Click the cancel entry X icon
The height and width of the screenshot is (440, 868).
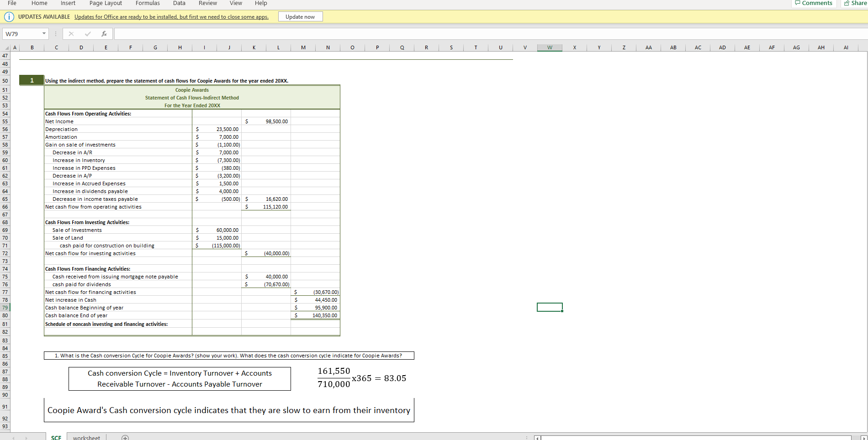click(x=71, y=34)
